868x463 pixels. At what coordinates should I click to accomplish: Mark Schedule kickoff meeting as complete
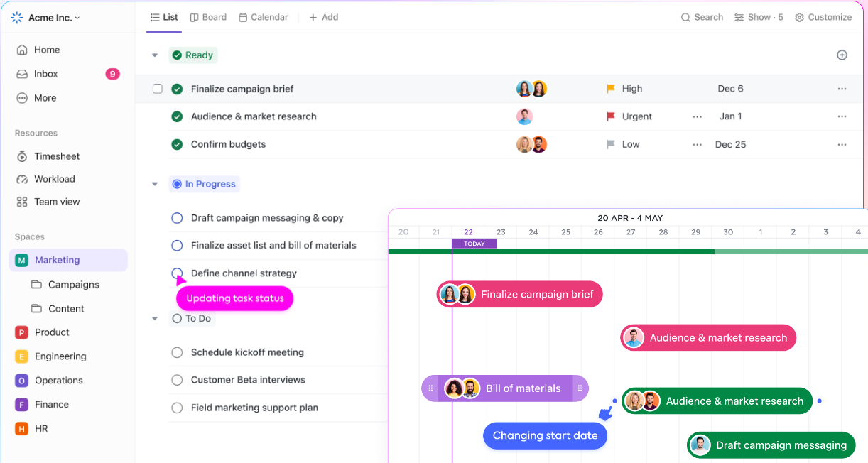pos(177,352)
